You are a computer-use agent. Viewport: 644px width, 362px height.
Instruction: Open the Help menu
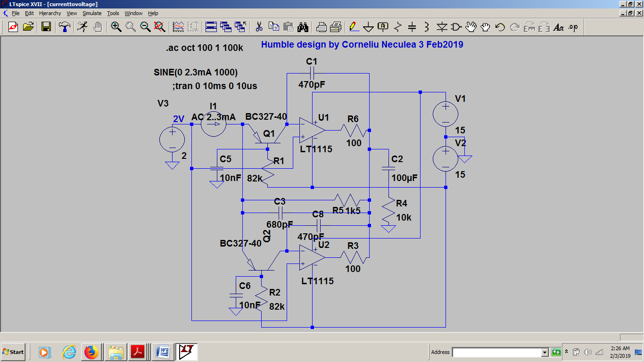point(153,13)
